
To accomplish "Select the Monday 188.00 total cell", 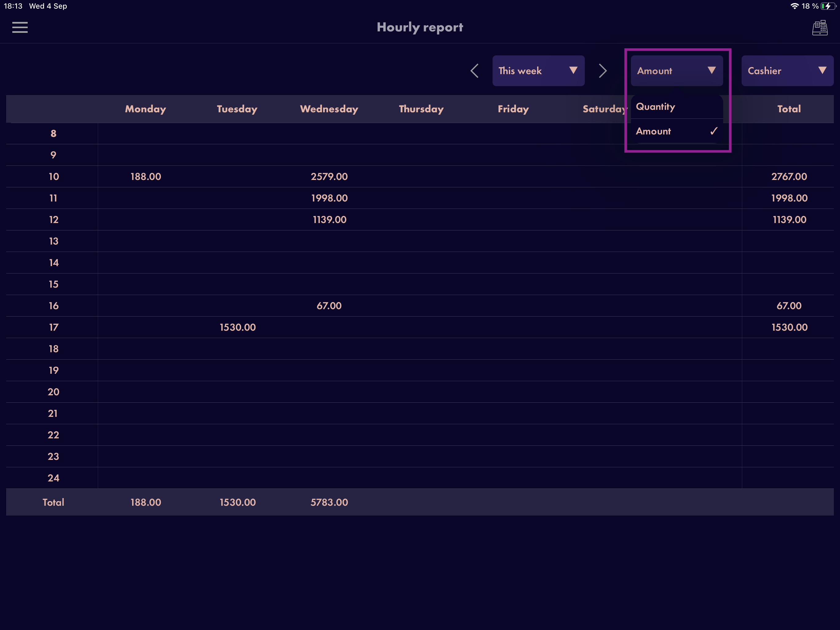I will click(146, 502).
